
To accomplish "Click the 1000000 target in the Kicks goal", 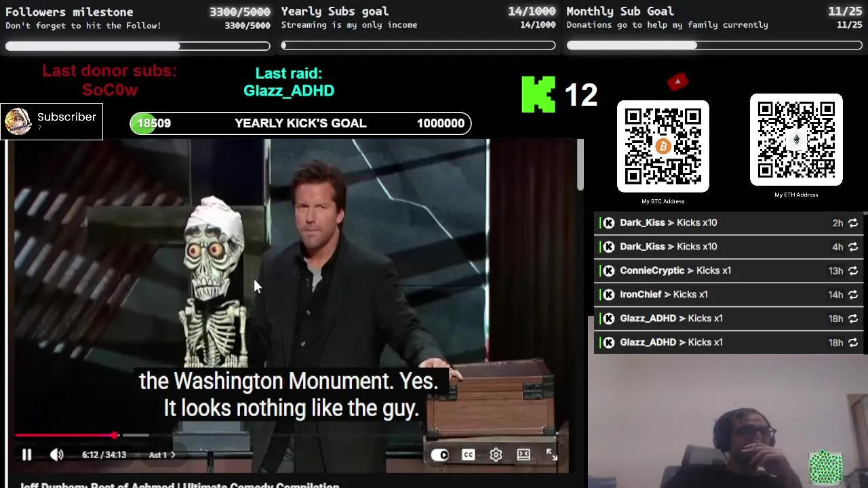I will coord(441,123).
